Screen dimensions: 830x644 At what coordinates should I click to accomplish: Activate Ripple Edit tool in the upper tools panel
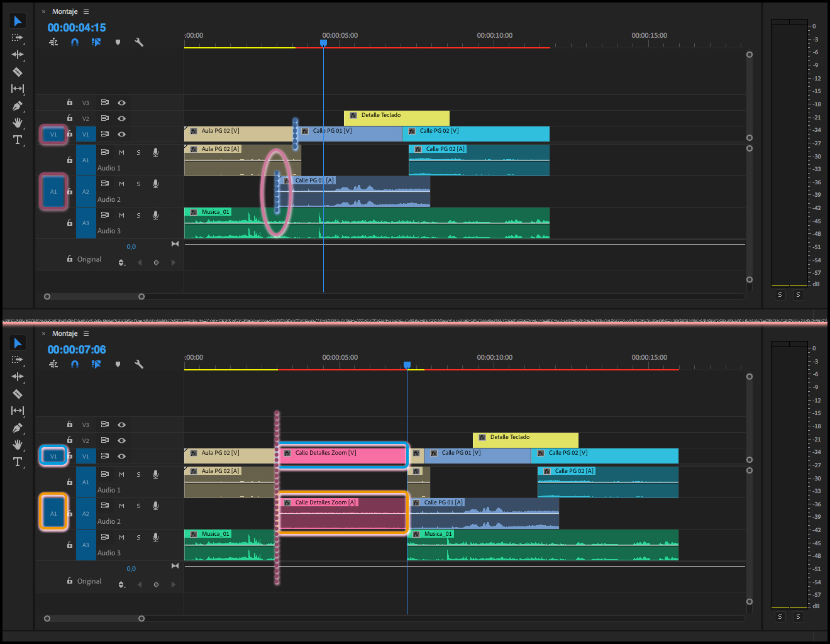click(18, 55)
